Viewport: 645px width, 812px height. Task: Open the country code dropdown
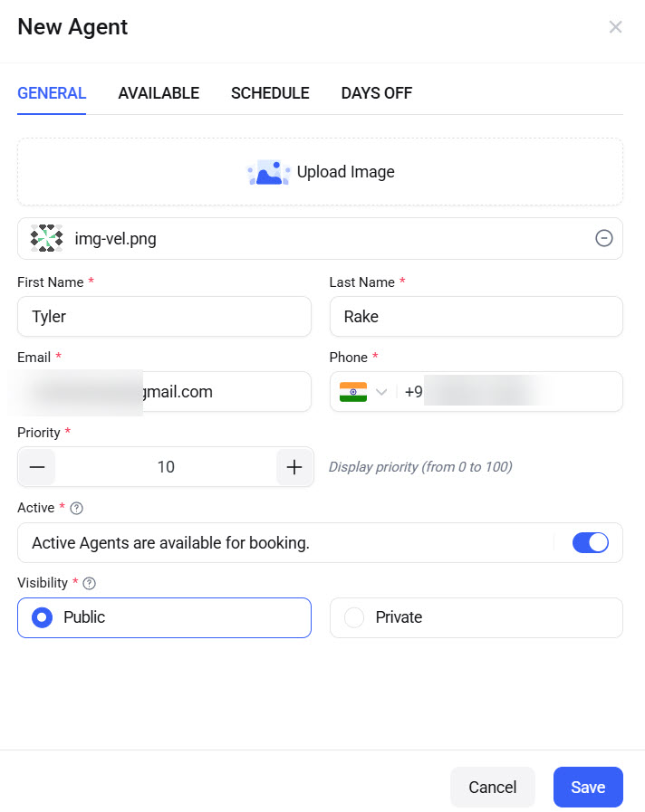click(382, 391)
